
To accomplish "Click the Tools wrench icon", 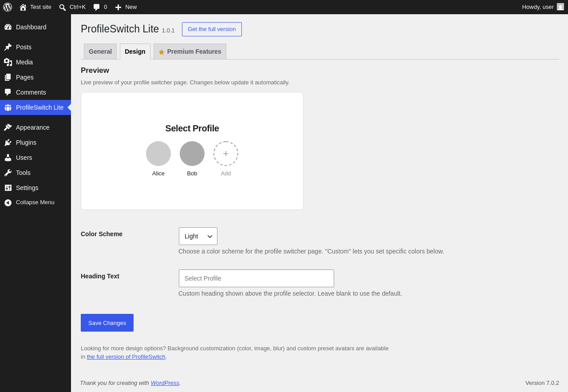I will pos(8,173).
